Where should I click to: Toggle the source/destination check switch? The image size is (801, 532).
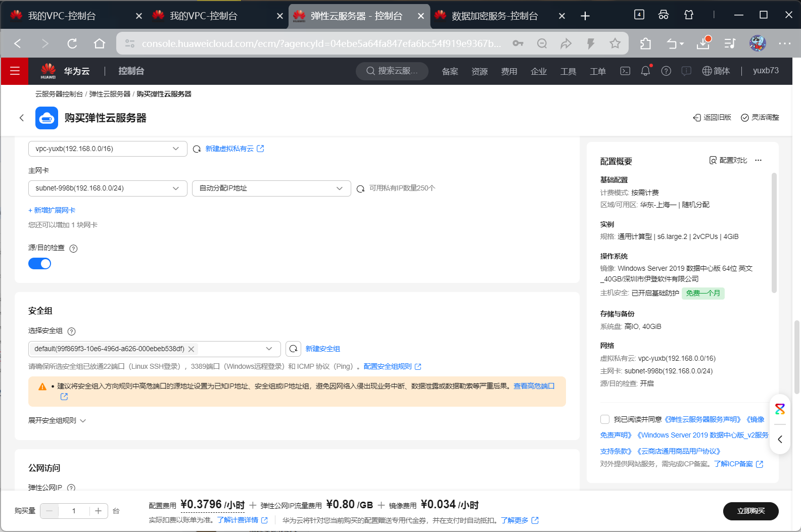tap(39, 264)
